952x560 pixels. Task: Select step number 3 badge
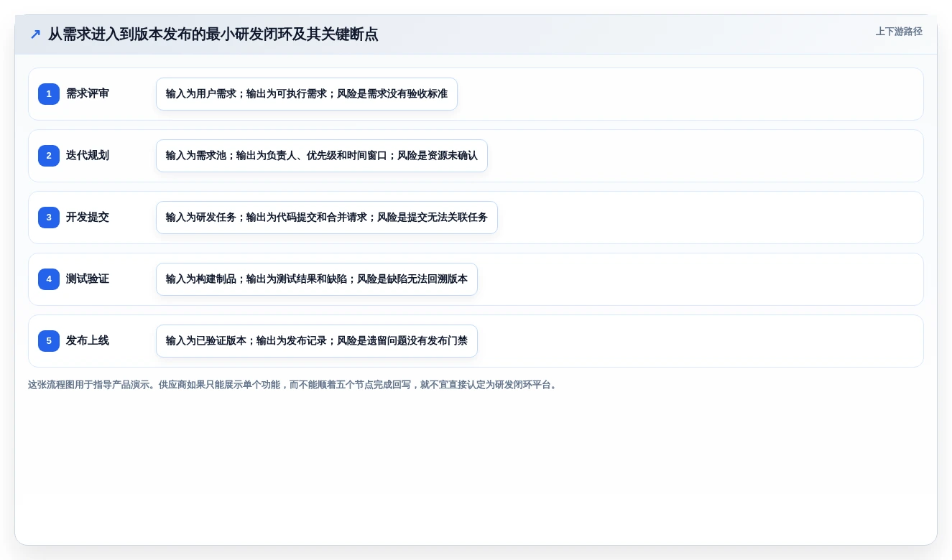click(49, 218)
